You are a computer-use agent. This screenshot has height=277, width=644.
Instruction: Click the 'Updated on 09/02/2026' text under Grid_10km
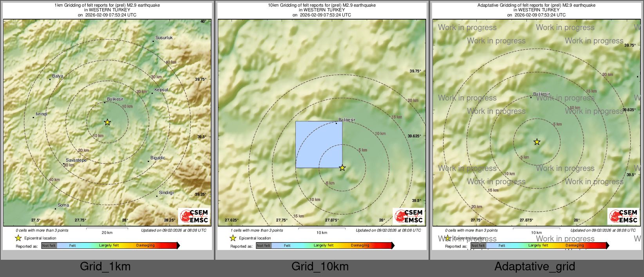(x=388, y=230)
